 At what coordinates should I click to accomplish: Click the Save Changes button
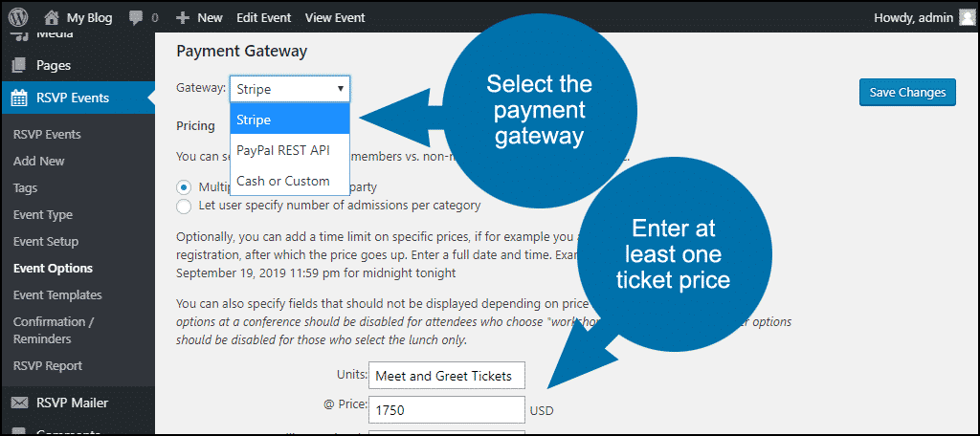(x=907, y=93)
